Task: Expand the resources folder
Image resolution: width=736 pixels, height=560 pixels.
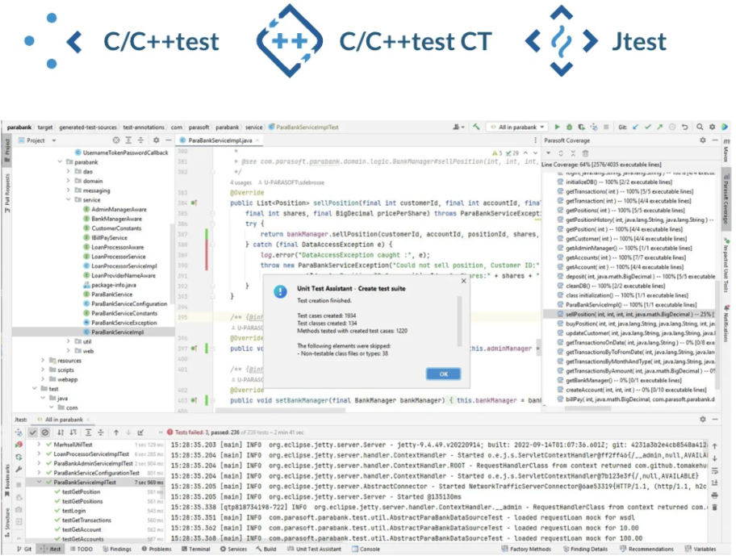Action: (x=43, y=361)
